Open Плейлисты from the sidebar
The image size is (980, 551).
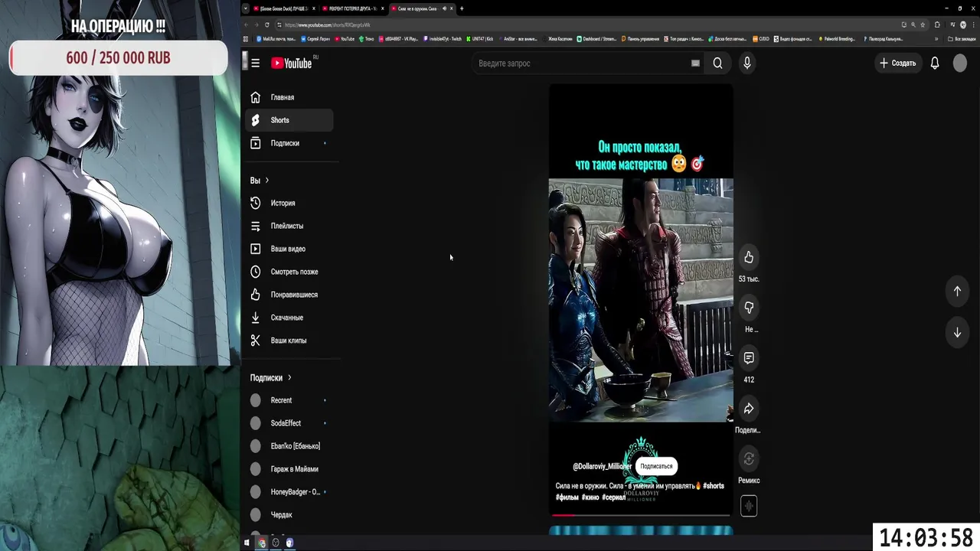click(289, 226)
